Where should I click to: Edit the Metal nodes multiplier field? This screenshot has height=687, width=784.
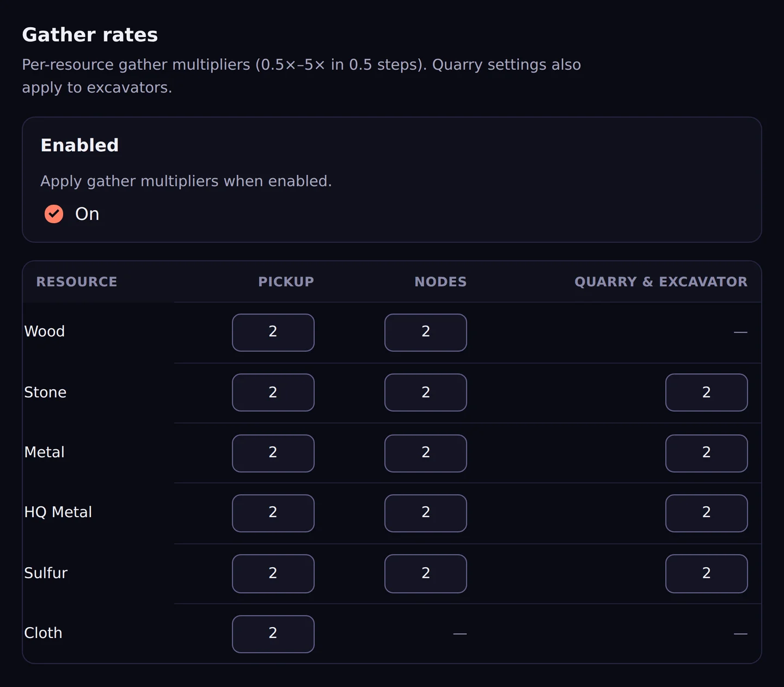coord(426,453)
